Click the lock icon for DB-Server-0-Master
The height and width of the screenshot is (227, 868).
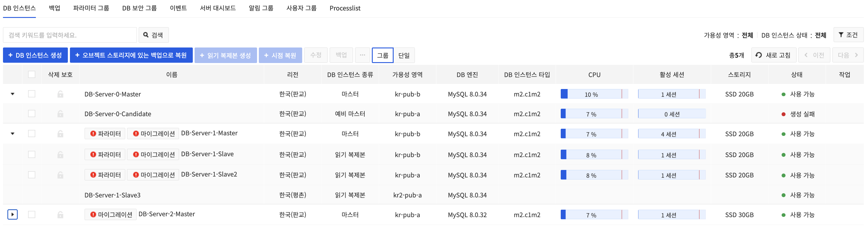pyautogui.click(x=60, y=94)
